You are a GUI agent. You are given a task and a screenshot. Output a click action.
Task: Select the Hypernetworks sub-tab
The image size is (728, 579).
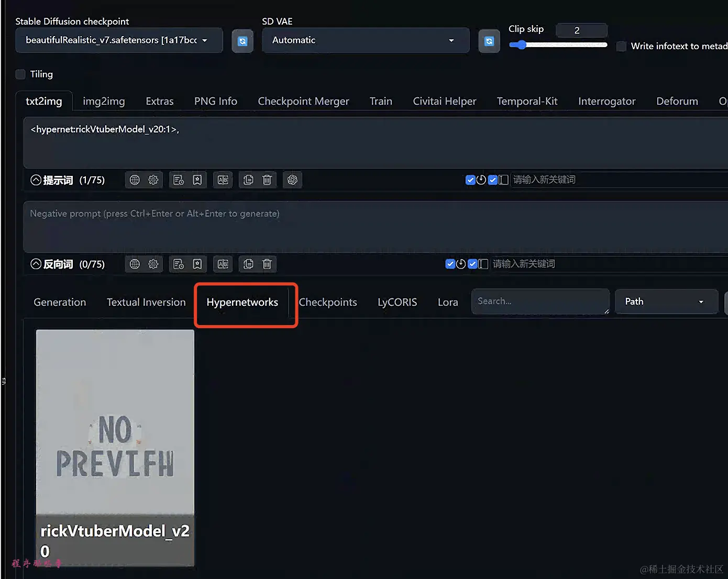(242, 302)
